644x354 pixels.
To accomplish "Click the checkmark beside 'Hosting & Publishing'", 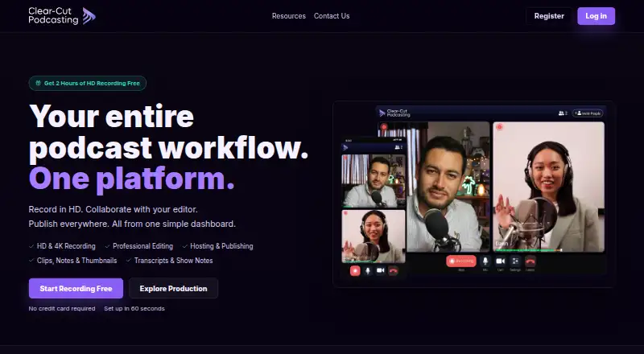I will (x=185, y=246).
